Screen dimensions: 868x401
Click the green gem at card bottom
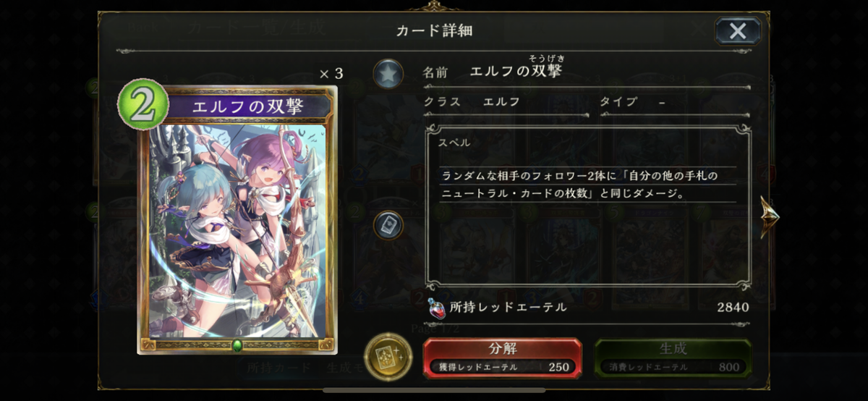[237, 345]
